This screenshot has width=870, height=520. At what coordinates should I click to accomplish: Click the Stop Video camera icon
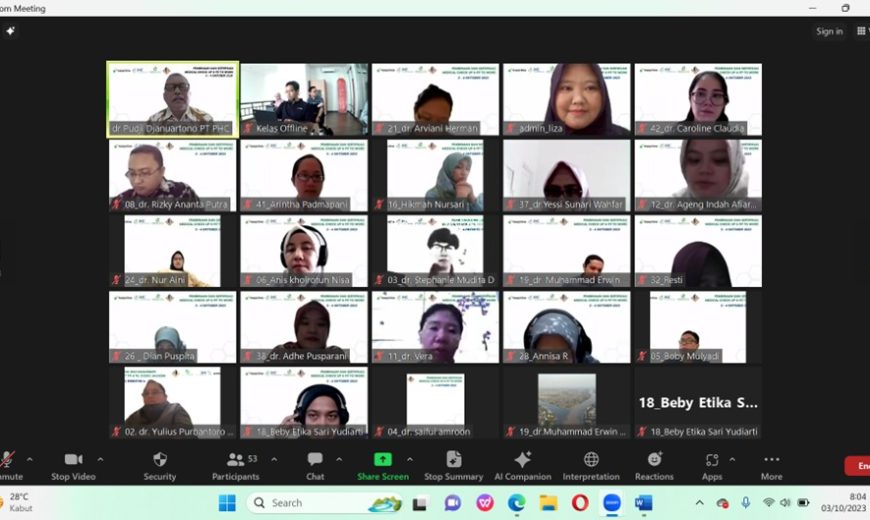point(73,459)
